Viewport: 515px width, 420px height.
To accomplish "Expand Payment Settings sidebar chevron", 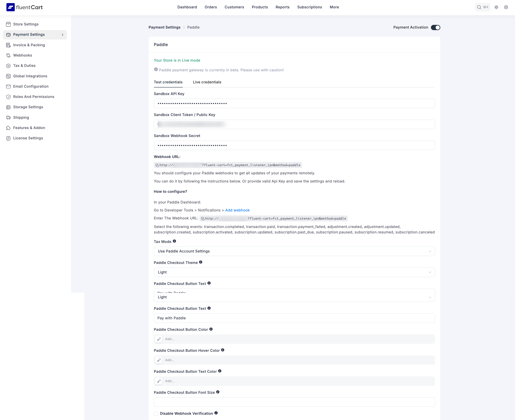I will (62, 35).
